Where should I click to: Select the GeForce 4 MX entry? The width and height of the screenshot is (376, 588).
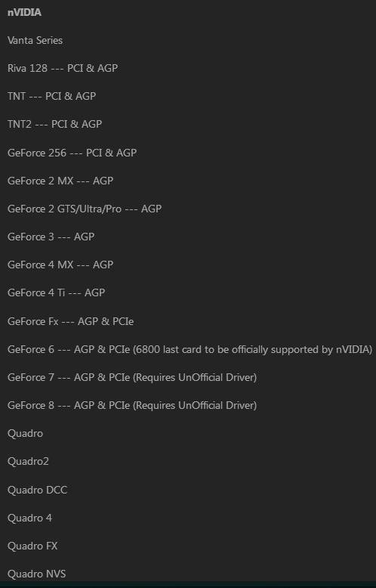point(60,265)
